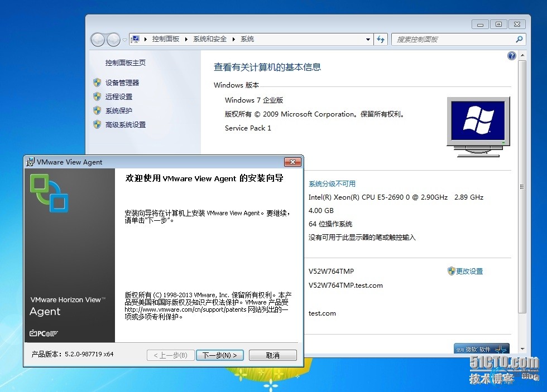Image resolution: width=547 pixels, height=392 pixels.
Task: Expand arrow before 控制面板 breadcrumb
Action: (146, 40)
